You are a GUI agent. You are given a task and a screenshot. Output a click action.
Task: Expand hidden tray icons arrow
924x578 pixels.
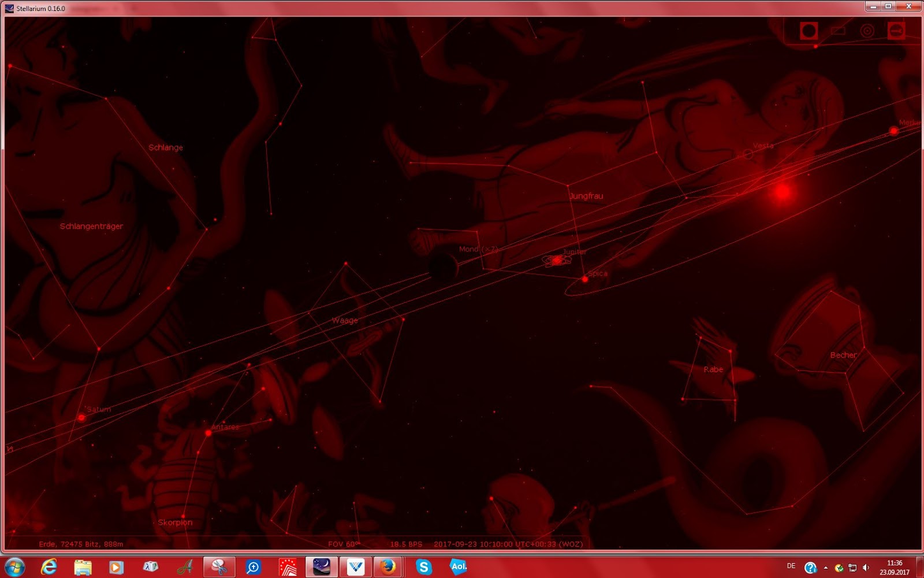click(x=825, y=568)
